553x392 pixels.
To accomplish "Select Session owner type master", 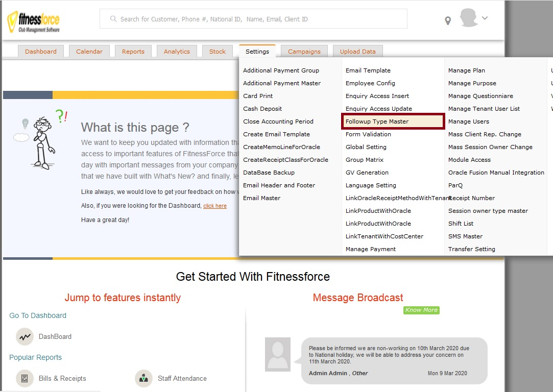I will [488, 211].
